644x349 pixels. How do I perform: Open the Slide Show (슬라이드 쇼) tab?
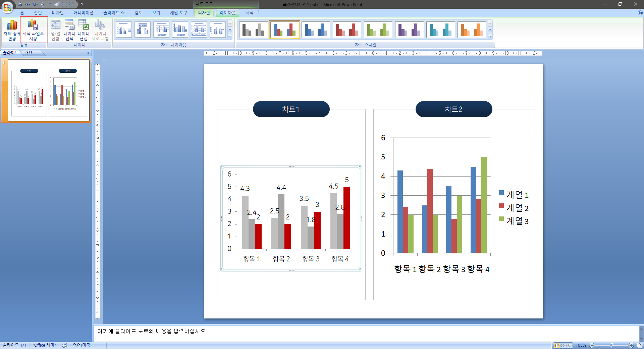[114, 13]
